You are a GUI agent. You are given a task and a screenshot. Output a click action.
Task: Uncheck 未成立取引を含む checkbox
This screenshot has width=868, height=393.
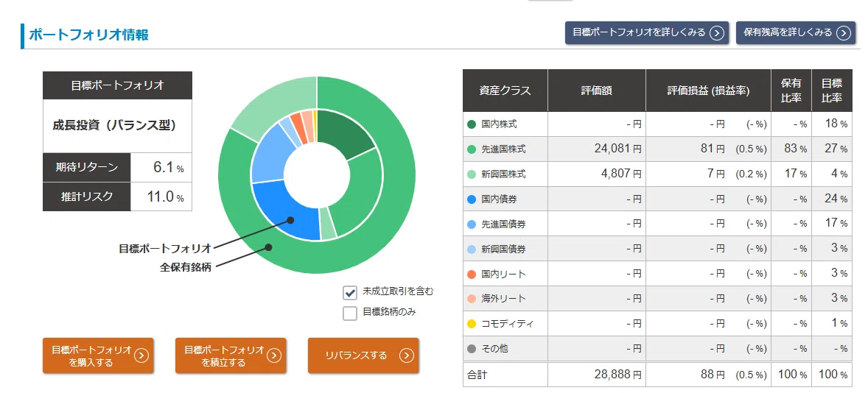click(x=350, y=292)
